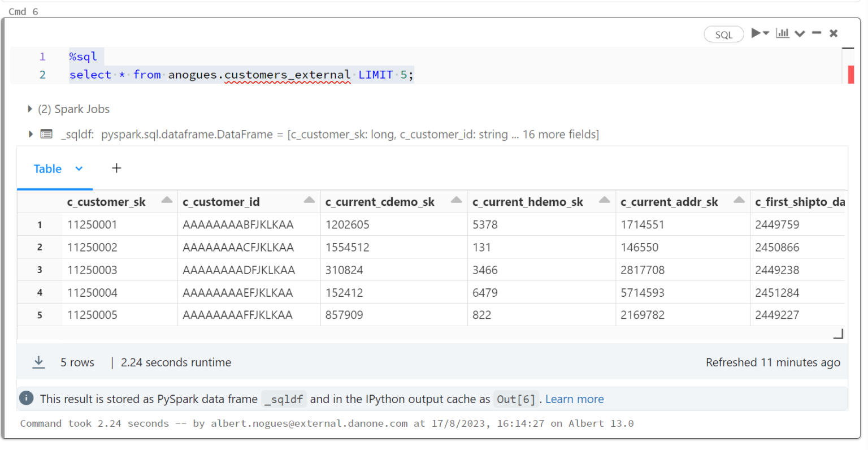Screen dimensions: 868x450
Task: Open the Table view dropdown chevron
Action: click(x=79, y=168)
